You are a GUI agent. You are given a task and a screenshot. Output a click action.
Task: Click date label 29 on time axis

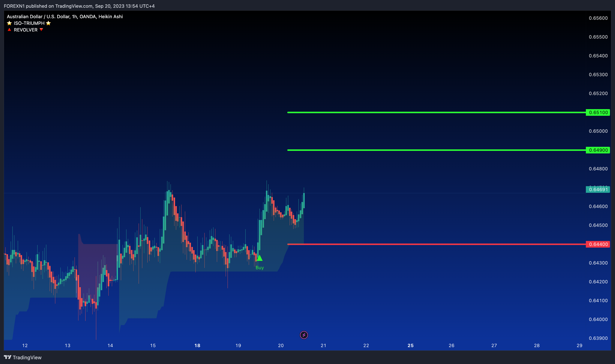coord(579,345)
